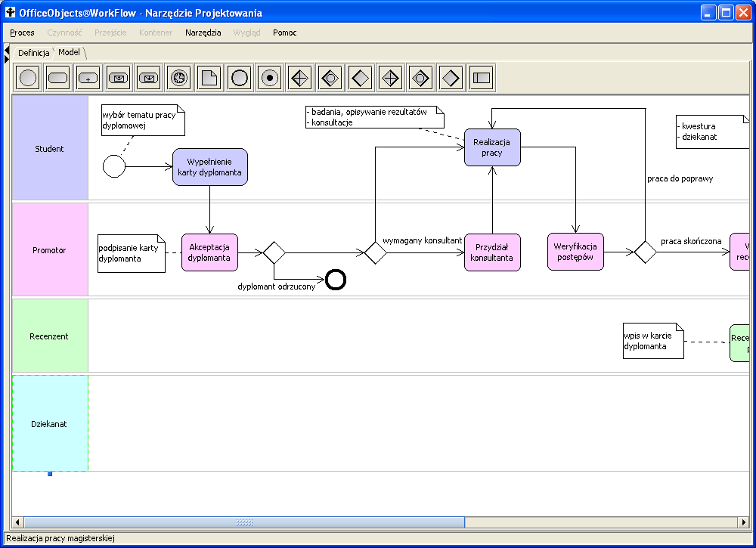Click the left-pointing panel collapse arrow
756x548 pixels.
(x=7, y=50)
